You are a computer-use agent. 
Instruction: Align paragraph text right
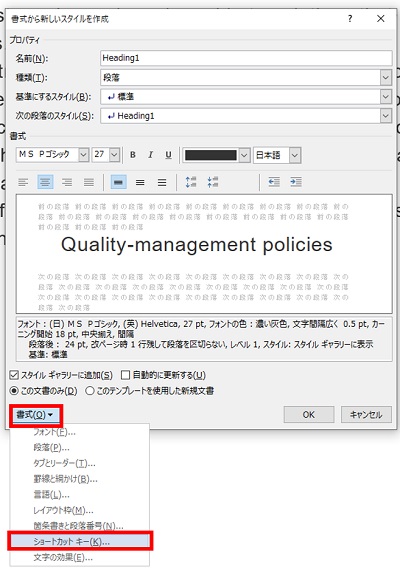click(x=67, y=182)
